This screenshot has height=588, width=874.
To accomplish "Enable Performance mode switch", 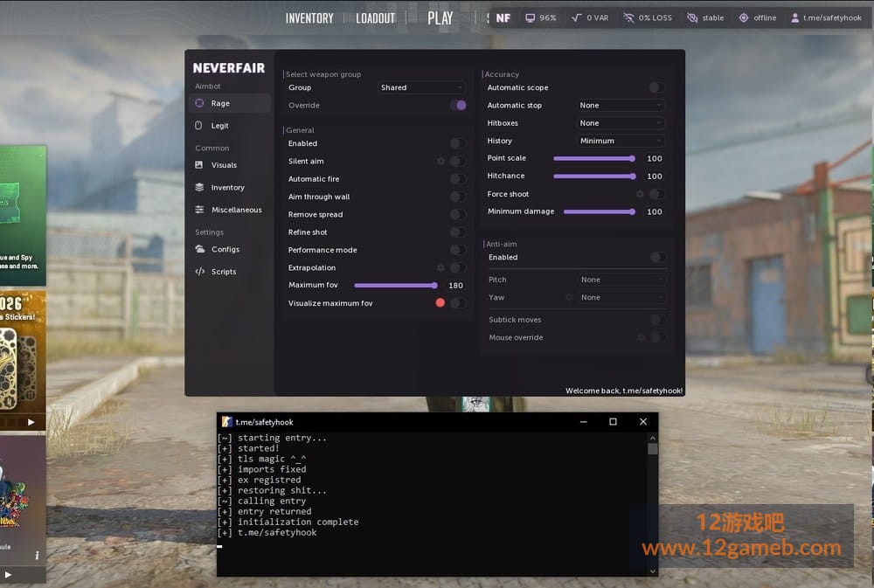I will coord(458,250).
